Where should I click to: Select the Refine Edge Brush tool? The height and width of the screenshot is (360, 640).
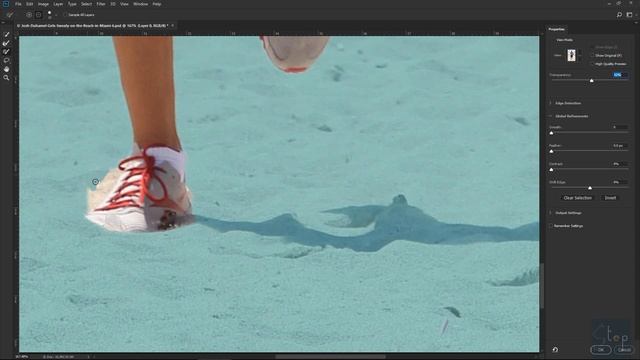pyautogui.click(x=6, y=43)
